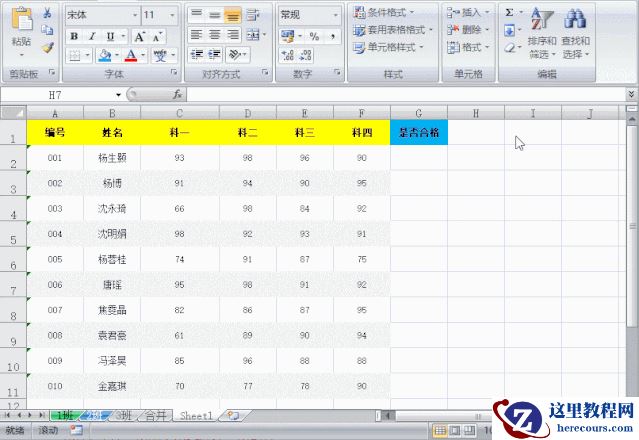Increase decimal places icon
The image size is (639, 440).
288,55
